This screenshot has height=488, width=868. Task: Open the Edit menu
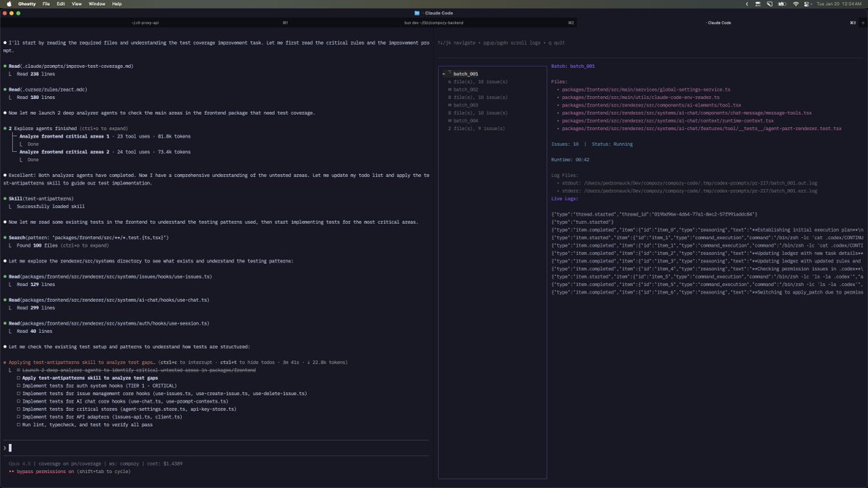(x=61, y=4)
